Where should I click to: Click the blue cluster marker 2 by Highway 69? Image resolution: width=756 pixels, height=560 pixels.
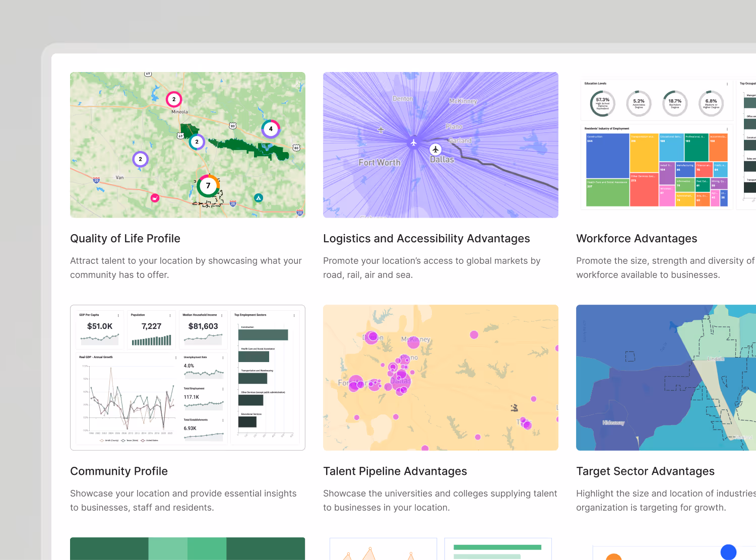coord(197,142)
